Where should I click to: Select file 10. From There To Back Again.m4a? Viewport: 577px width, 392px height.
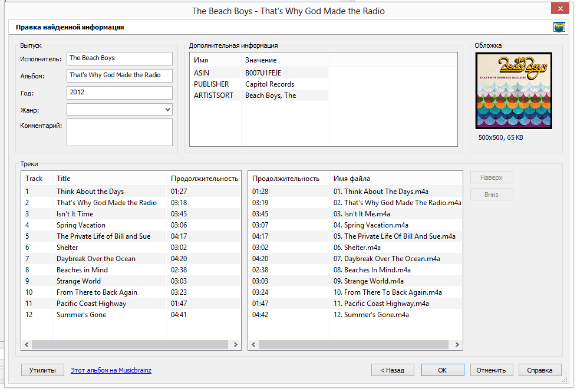point(355,292)
